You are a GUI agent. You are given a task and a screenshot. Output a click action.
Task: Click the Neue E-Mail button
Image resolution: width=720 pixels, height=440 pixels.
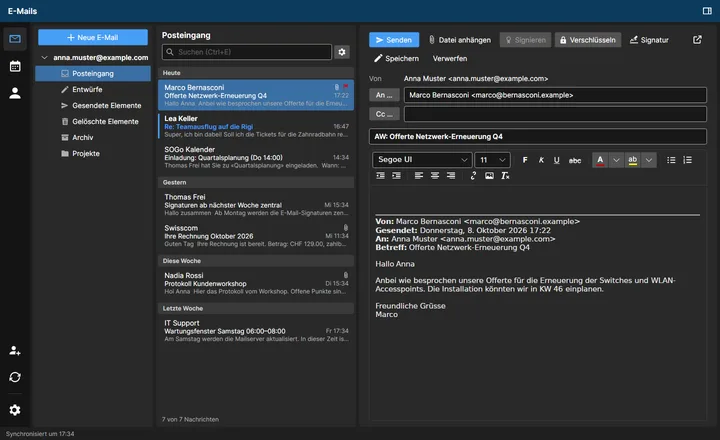(93, 37)
